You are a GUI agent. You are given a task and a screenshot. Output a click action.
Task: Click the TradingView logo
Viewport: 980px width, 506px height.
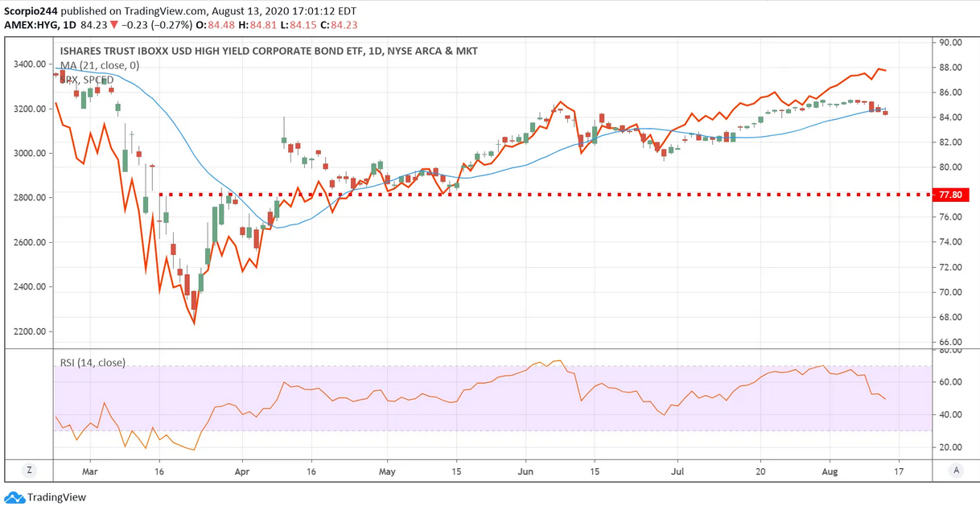(45, 497)
